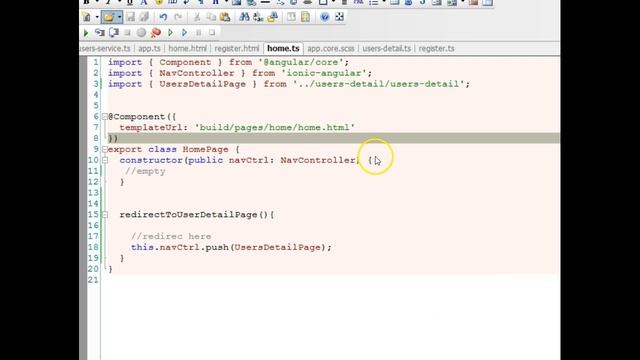Select the home.ts tab
Screen dimensions: 640x360
click(283, 49)
